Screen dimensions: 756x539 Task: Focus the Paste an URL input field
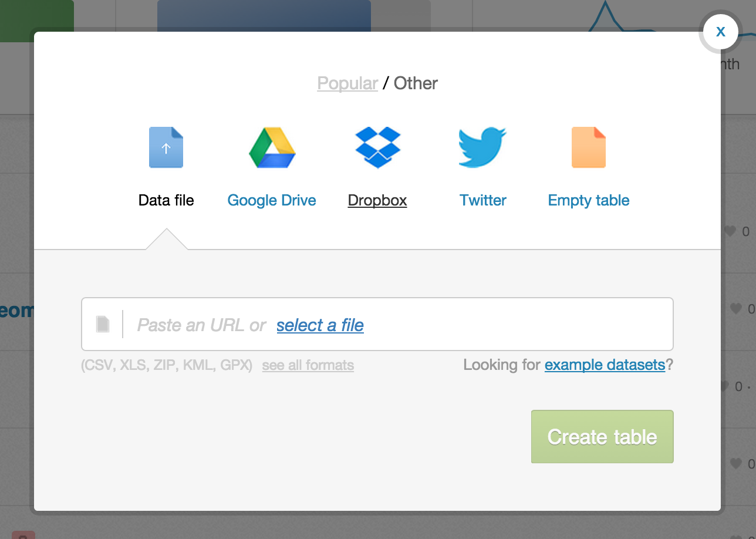click(377, 324)
